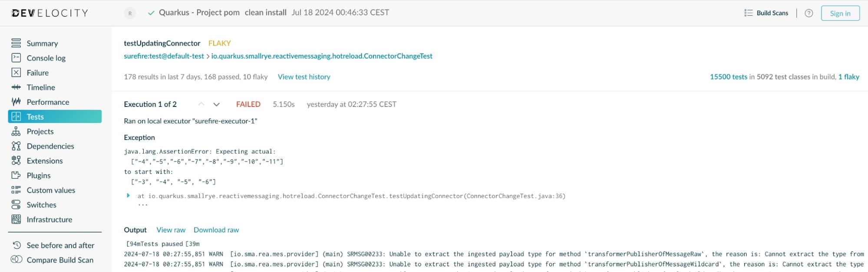The height and width of the screenshot is (272, 868).
Task: Click the Summary sidebar icon
Action: (x=16, y=43)
